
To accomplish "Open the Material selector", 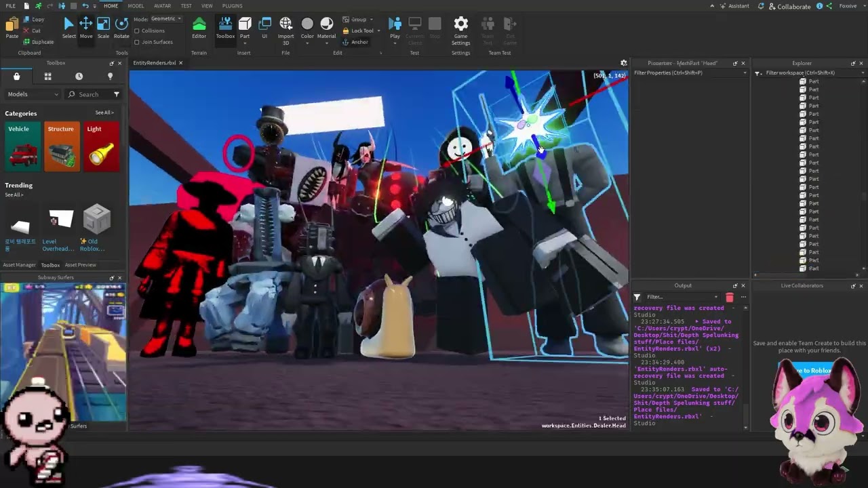I will 326,24.
